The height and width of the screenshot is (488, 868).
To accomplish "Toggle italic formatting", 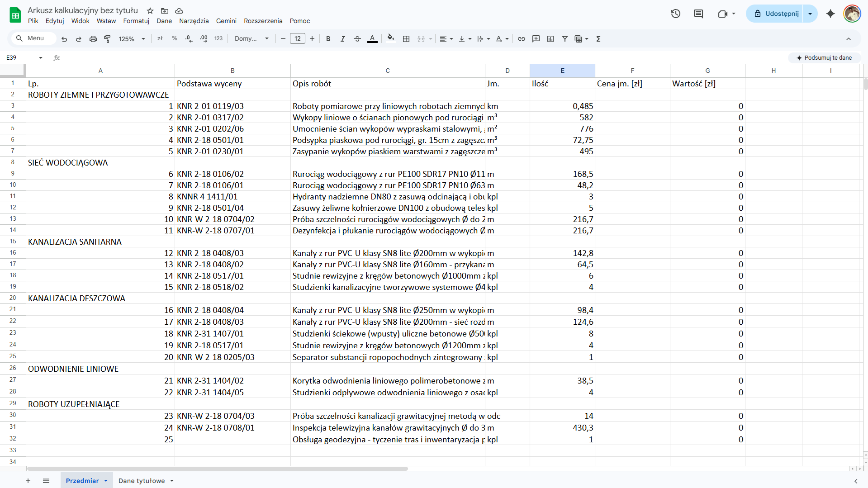I will coord(343,39).
